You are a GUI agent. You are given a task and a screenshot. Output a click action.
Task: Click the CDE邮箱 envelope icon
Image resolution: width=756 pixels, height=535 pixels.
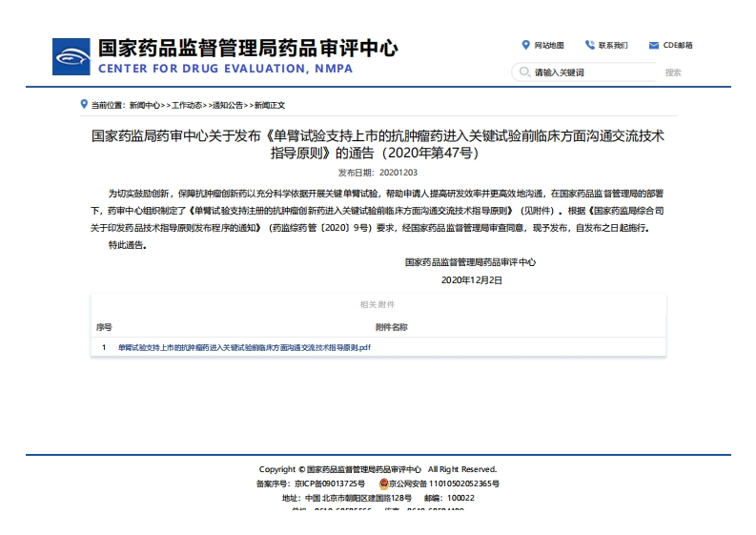point(654,45)
